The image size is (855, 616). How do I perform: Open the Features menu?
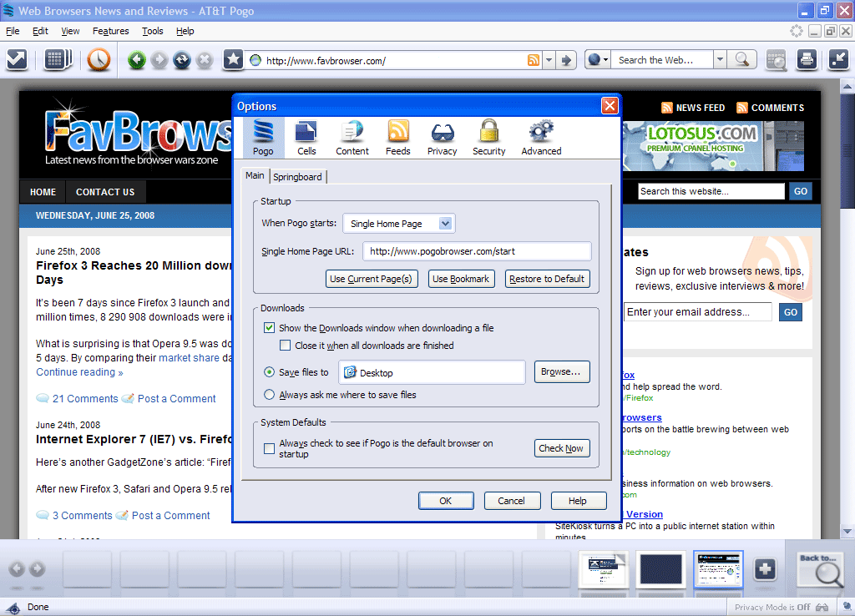pos(110,31)
